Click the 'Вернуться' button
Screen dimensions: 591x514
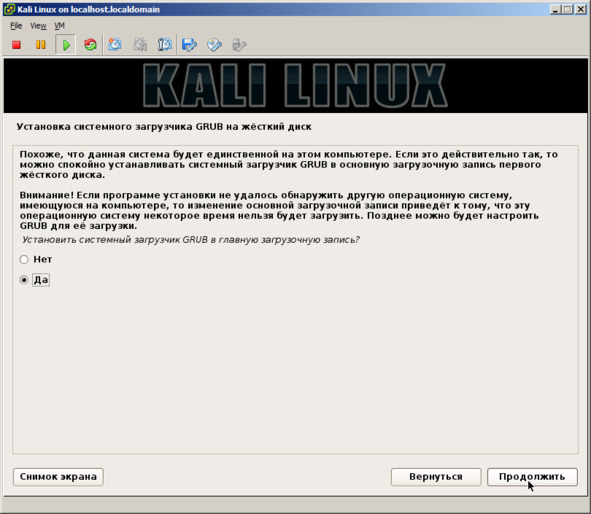coord(436,477)
